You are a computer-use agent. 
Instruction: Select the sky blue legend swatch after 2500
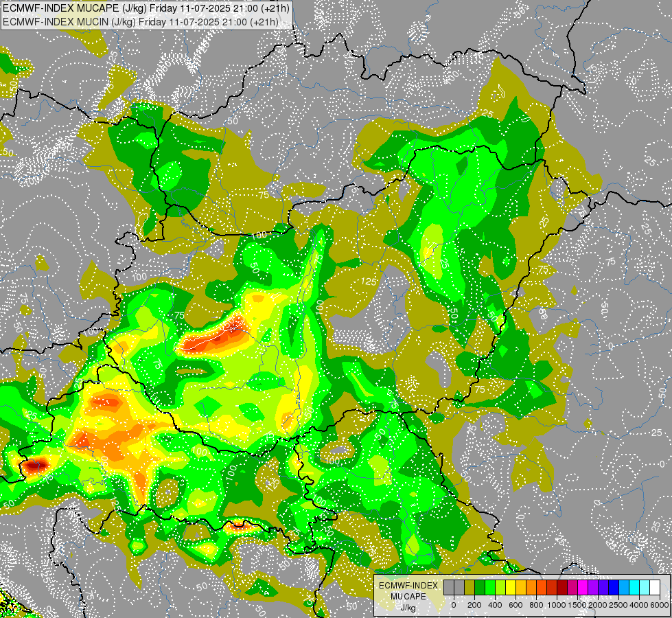[x=624, y=587]
